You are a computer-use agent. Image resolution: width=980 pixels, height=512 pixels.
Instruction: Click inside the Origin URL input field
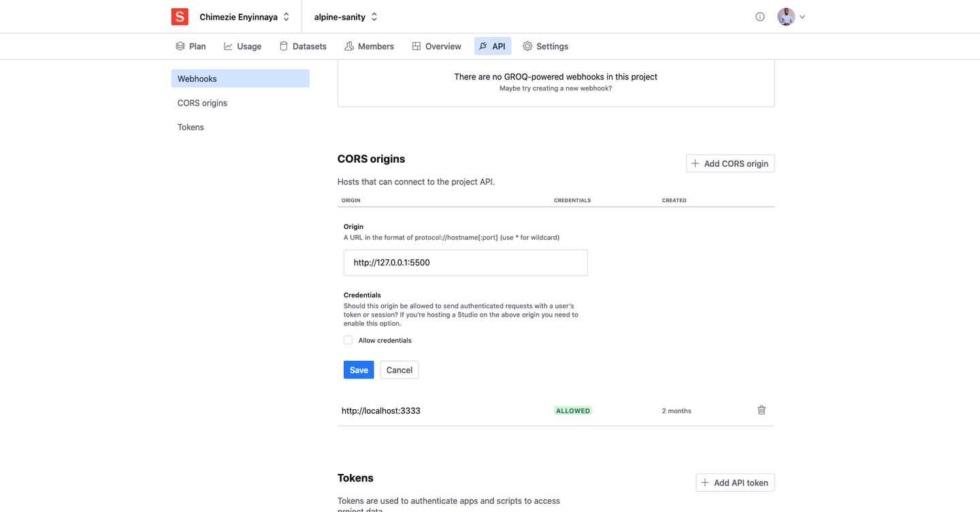[465, 262]
